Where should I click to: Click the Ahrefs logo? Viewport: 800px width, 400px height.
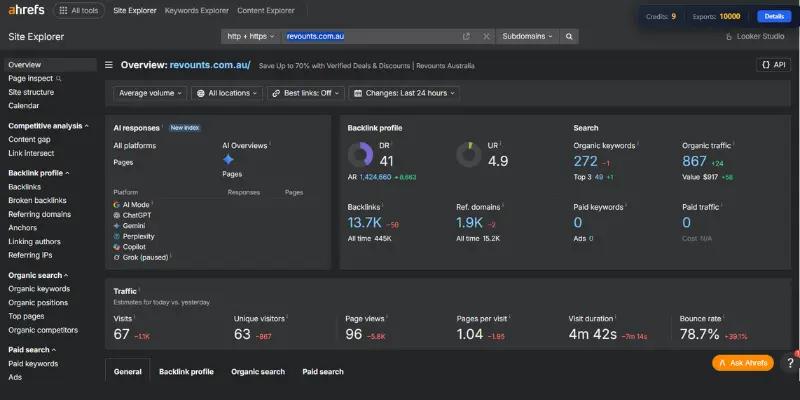tap(27, 10)
